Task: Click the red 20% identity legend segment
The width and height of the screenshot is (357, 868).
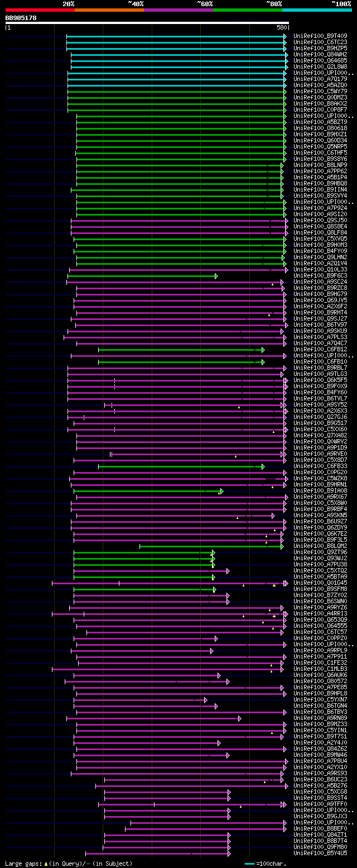Action: point(40,10)
